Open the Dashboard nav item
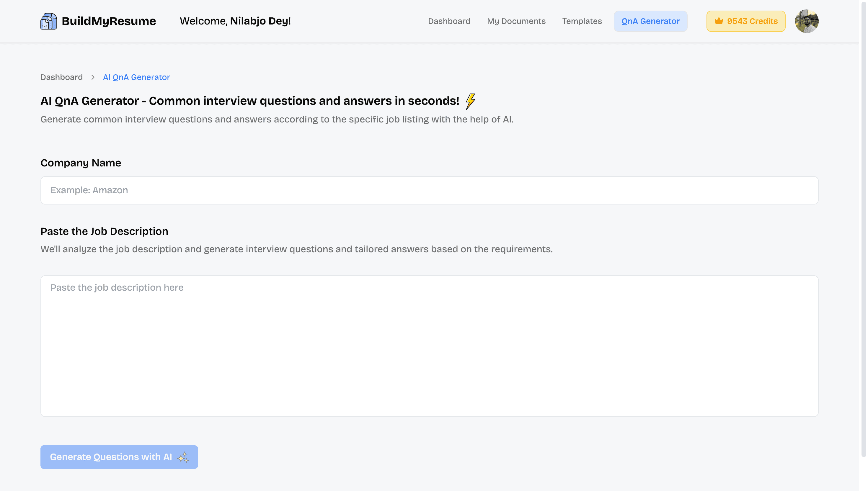Image resolution: width=868 pixels, height=491 pixels. coord(449,21)
